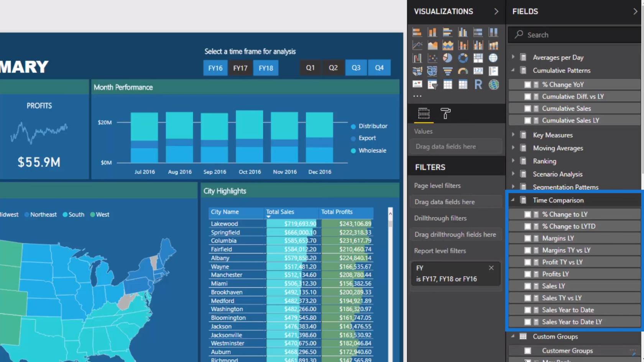Screen dimensions: 644x362
Task: Select the Area chart visual
Action: coord(432,45)
